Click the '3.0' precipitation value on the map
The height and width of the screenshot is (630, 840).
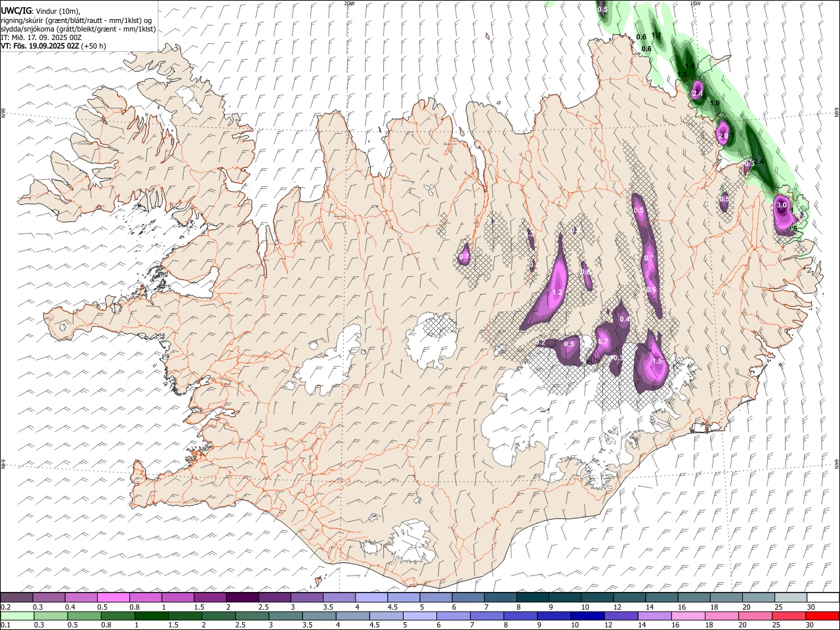pos(782,205)
